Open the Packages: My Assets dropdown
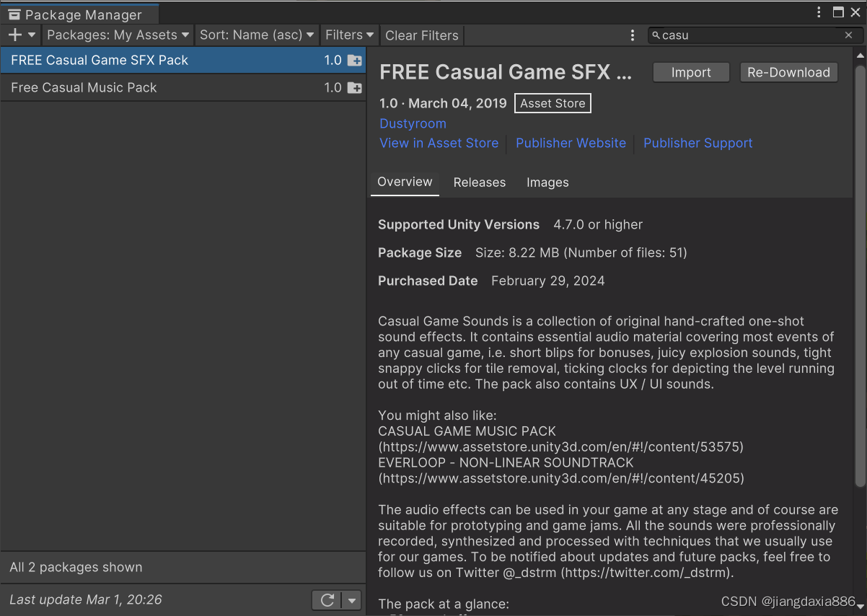867x616 pixels. tap(118, 35)
